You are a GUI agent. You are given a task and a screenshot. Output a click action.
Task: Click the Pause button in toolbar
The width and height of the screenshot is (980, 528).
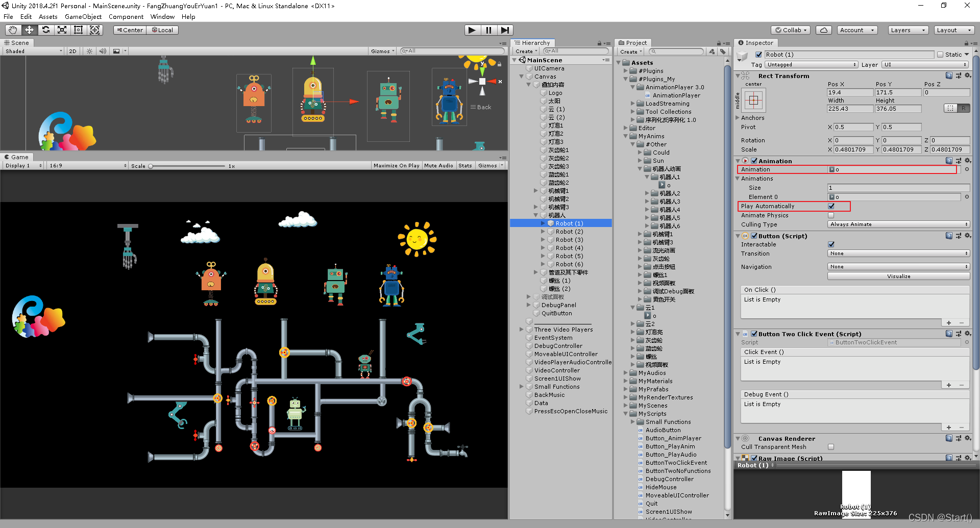pos(488,30)
